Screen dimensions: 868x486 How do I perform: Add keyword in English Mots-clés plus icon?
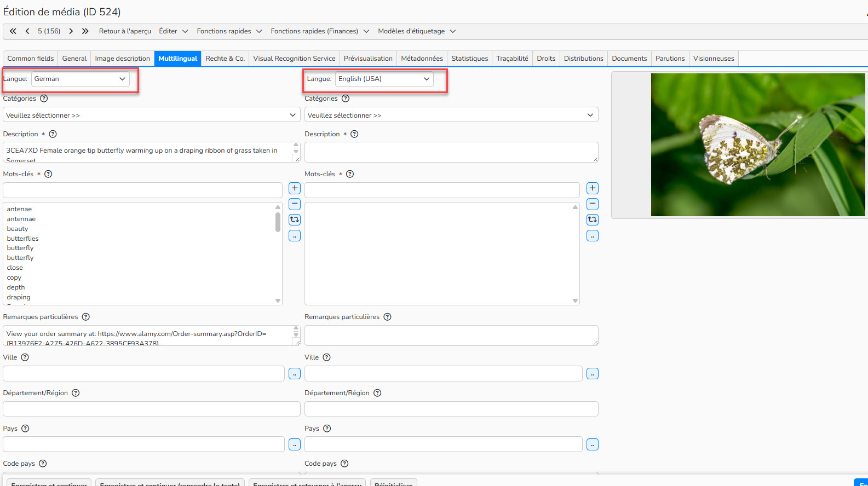(x=593, y=188)
